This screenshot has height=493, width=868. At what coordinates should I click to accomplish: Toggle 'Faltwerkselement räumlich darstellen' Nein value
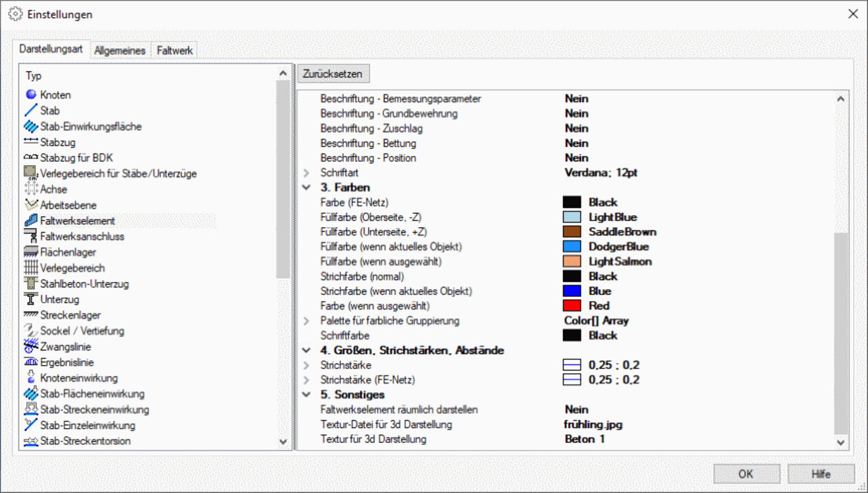576,410
